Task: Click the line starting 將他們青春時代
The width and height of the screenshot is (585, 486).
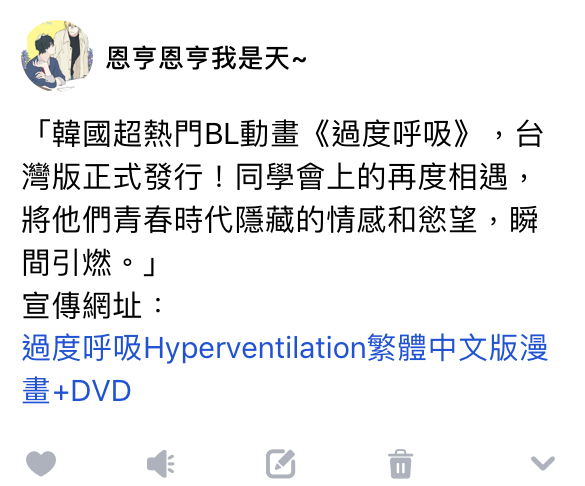Action: pos(280,220)
